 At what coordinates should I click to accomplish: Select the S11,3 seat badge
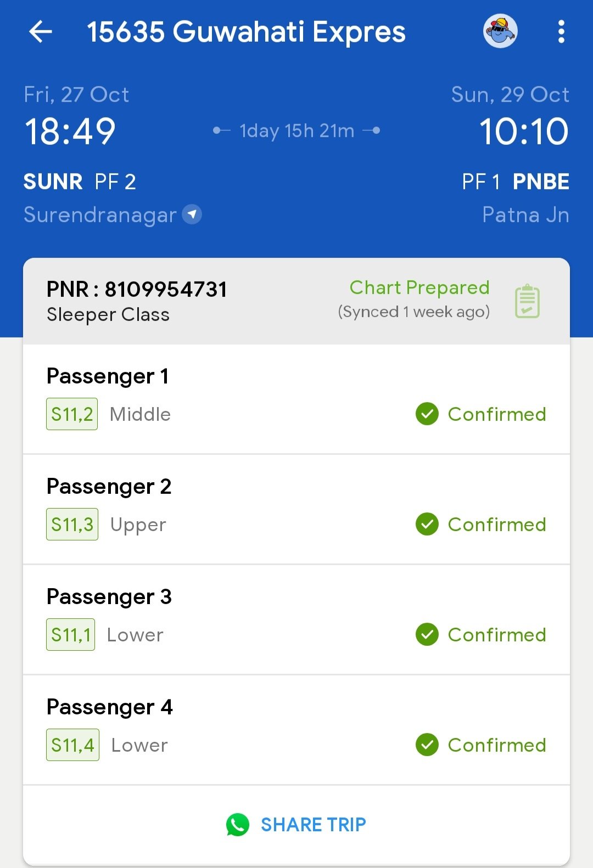(x=72, y=525)
